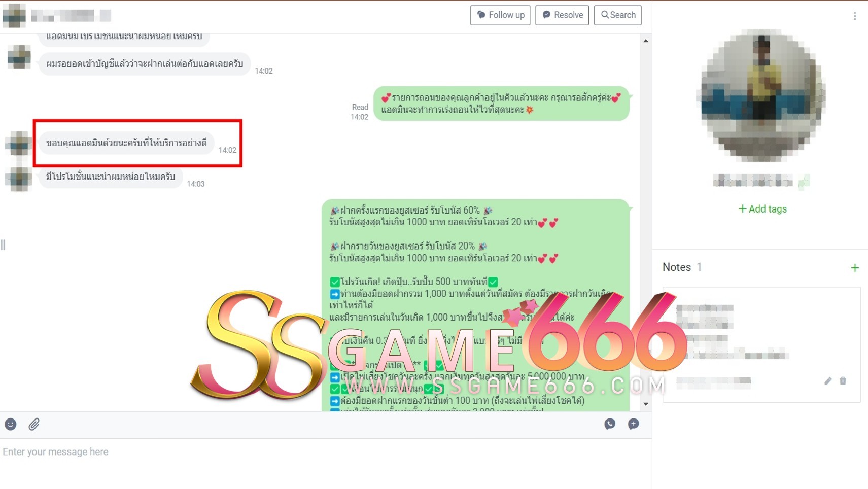Add a new note with the plus icon

click(x=855, y=268)
